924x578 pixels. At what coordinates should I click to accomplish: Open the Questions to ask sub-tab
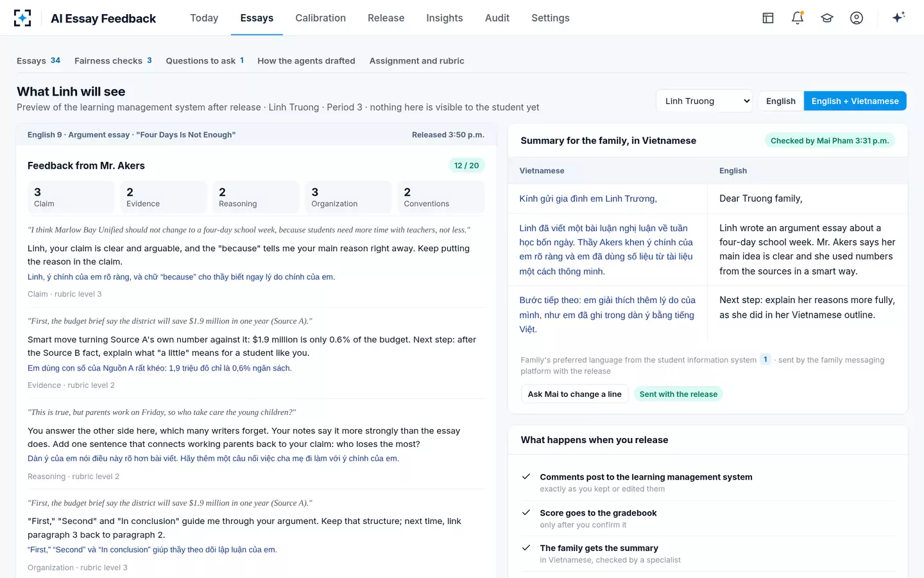coord(205,60)
